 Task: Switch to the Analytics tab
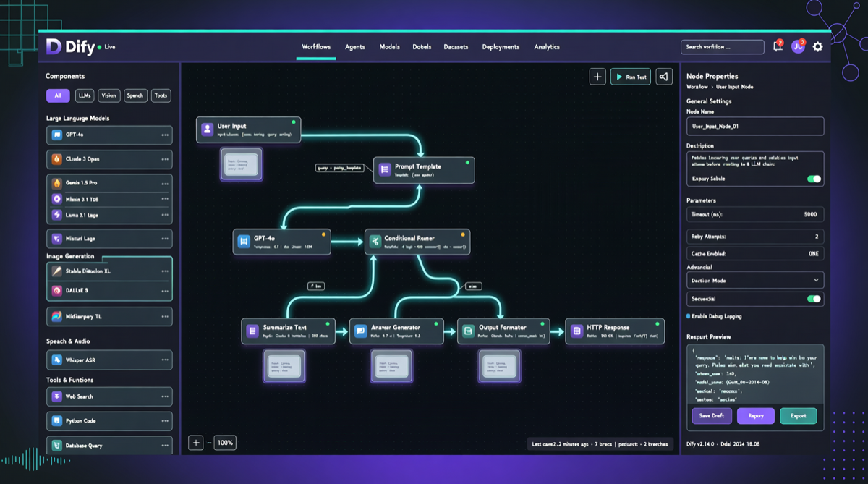point(547,47)
